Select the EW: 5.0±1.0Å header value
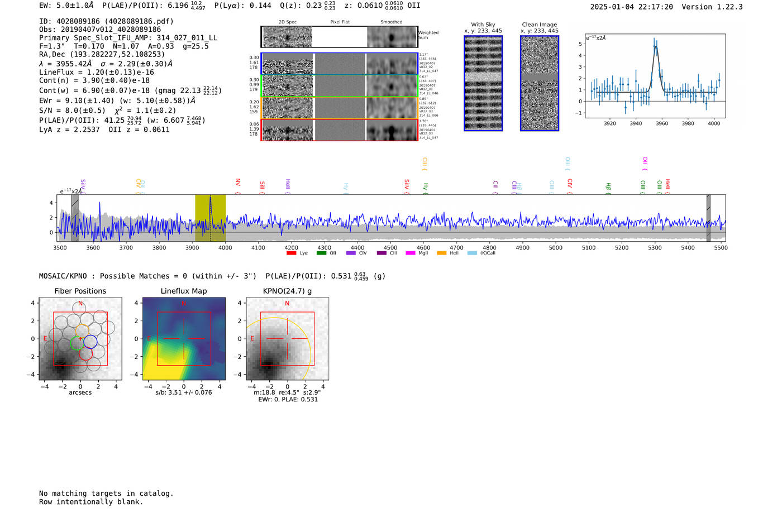This screenshot has width=782, height=532. click(x=66, y=6)
